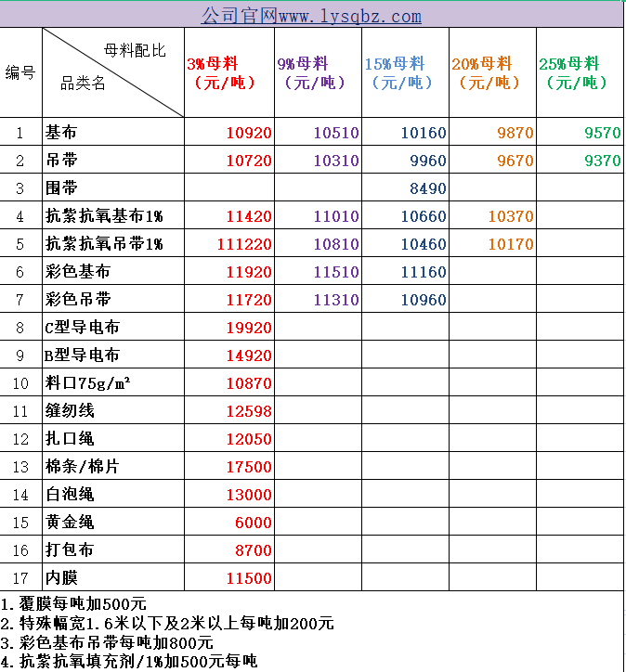
Task: Select the 15%母料 column header
Action: 406,72
